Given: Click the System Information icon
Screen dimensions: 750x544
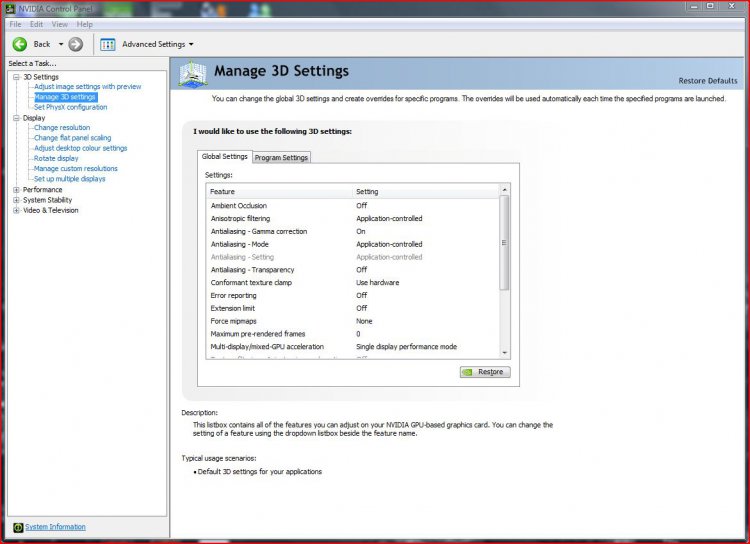Looking at the screenshot, I should (x=18, y=527).
